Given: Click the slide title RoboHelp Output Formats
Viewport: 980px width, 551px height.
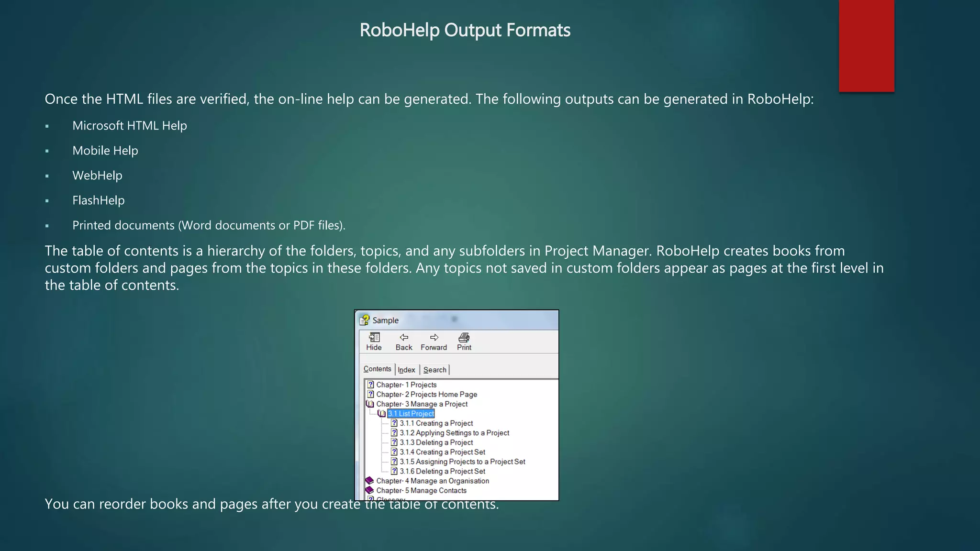Looking at the screenshot, I should [x=465, y=30].
